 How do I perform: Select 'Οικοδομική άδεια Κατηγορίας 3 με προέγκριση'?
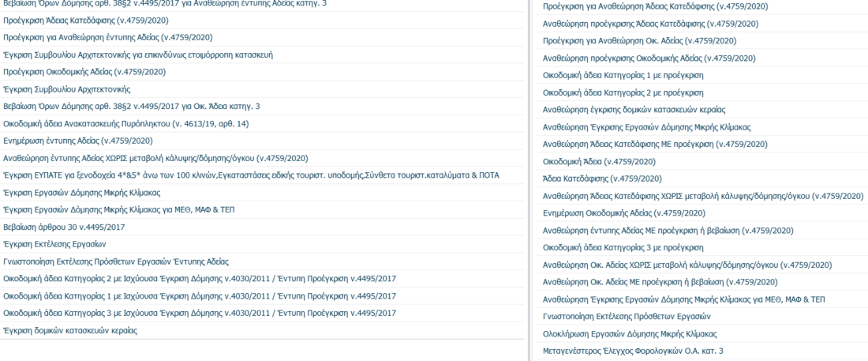click(623, 248)
